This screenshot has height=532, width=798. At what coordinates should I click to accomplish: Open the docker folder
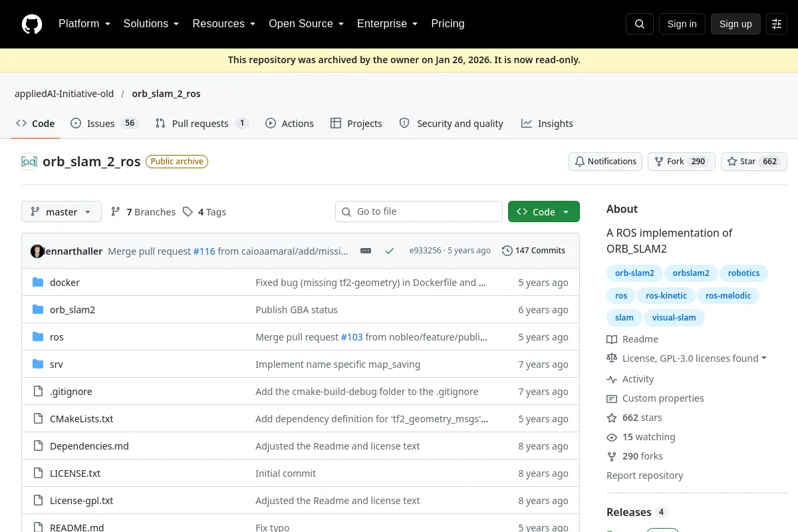(65, 283)
